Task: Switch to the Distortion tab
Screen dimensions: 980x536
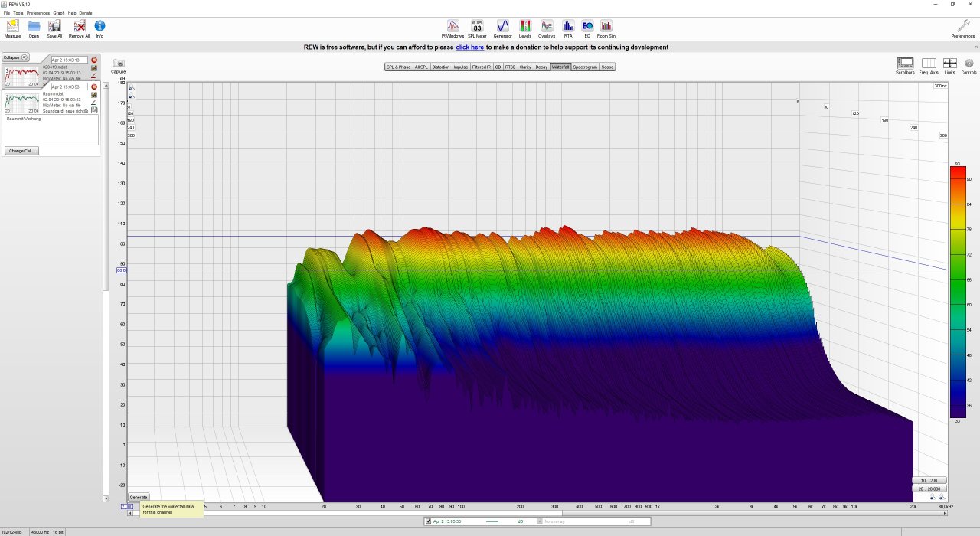Action: tap(441, 67)
